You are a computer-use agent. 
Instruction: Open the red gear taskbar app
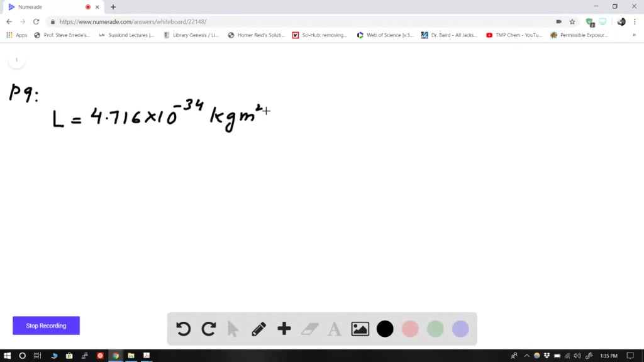[x=100, y=356]
